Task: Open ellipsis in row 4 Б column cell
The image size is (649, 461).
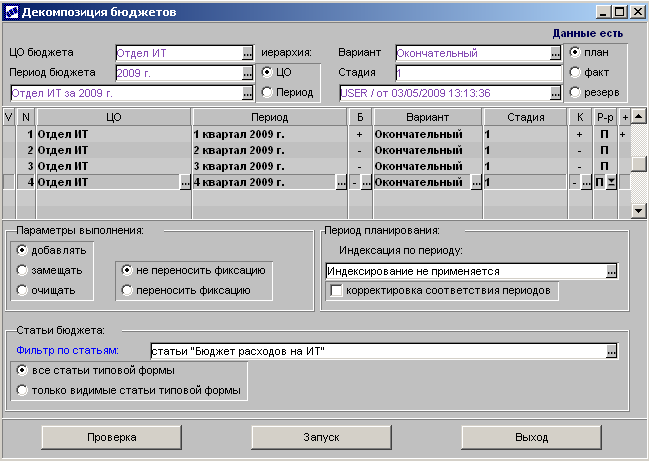Action: point(366,182)
